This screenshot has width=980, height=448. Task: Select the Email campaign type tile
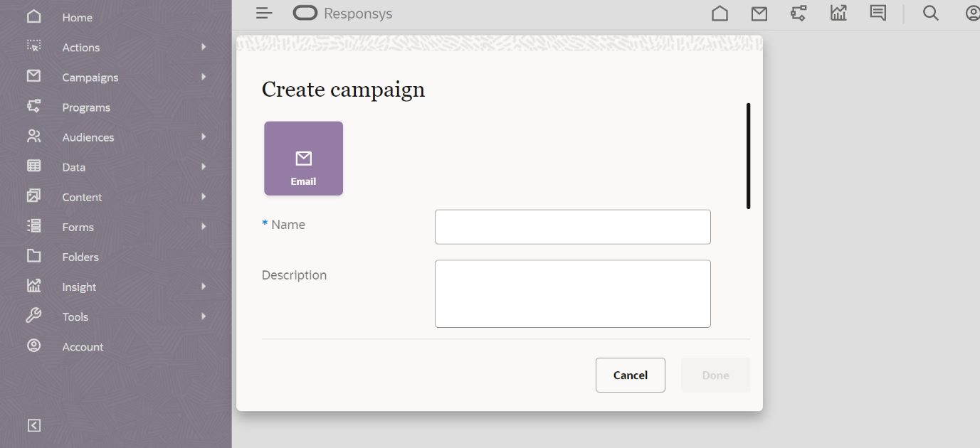tap(303, 159)
